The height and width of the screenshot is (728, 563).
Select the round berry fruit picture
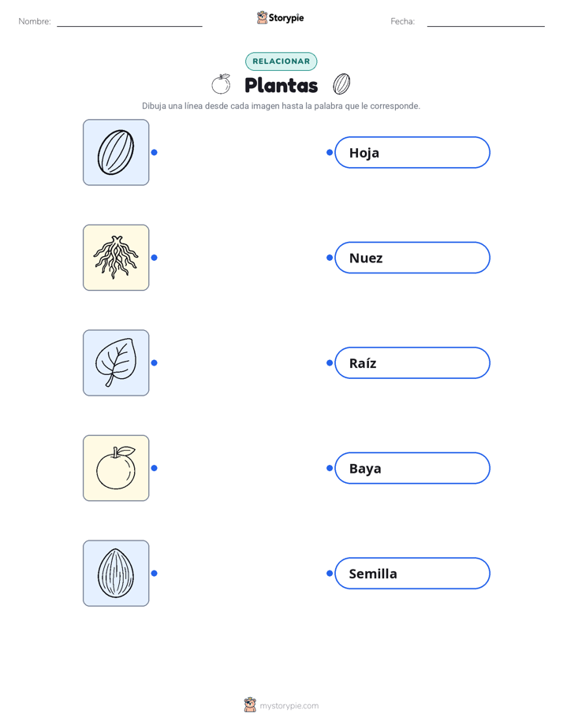click(x=116, y=468)
